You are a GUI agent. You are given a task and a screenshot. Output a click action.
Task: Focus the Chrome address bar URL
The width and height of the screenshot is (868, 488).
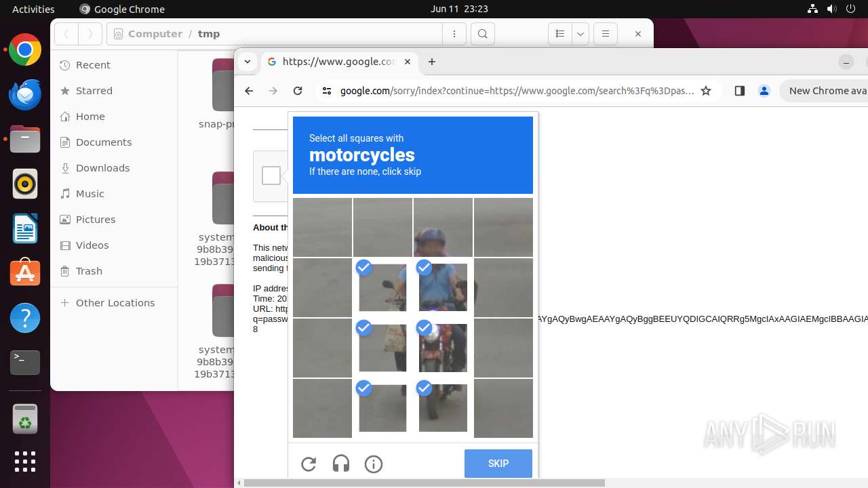click(x=517, y=91)
